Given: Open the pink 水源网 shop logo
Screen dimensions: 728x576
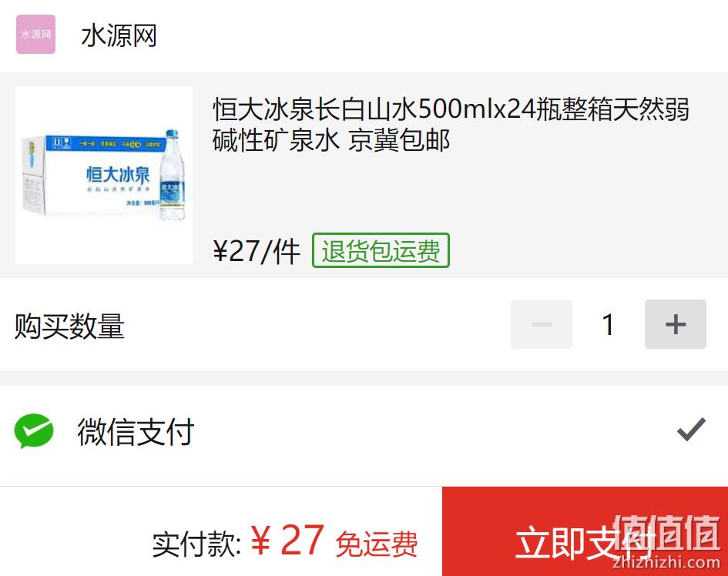Looking at the screenshot, I should pyautogui.click(x=35, y=35).
